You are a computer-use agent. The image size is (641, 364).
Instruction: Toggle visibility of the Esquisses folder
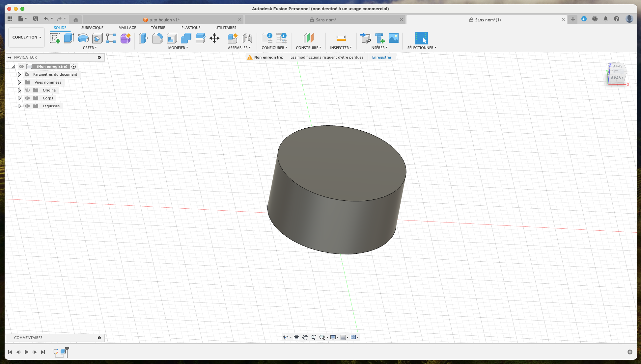coord(27,106)
